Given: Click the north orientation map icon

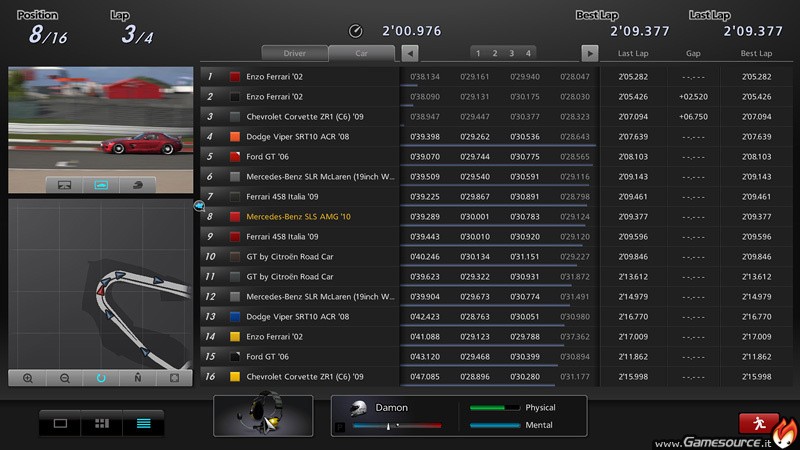Looking at the screenshot, I should tap(138, 378).
